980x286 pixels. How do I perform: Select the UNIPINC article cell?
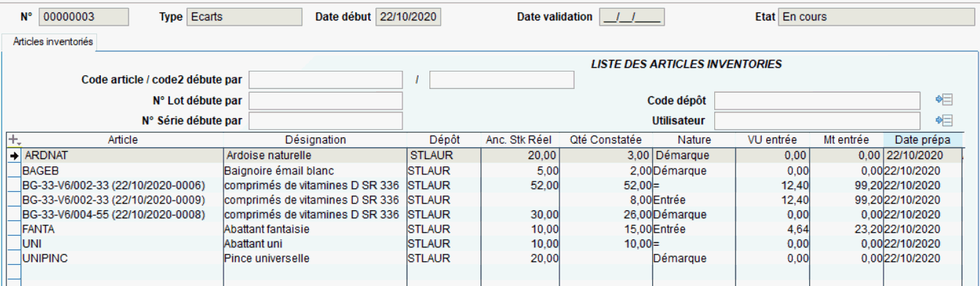123,258
